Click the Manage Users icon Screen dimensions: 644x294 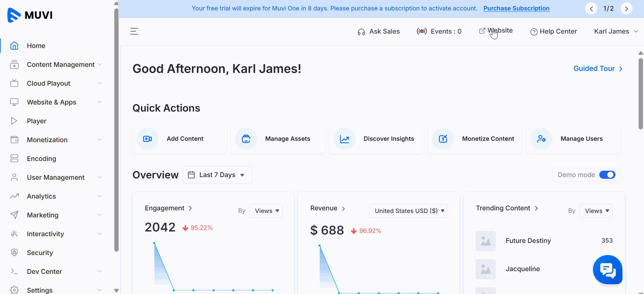541,139
